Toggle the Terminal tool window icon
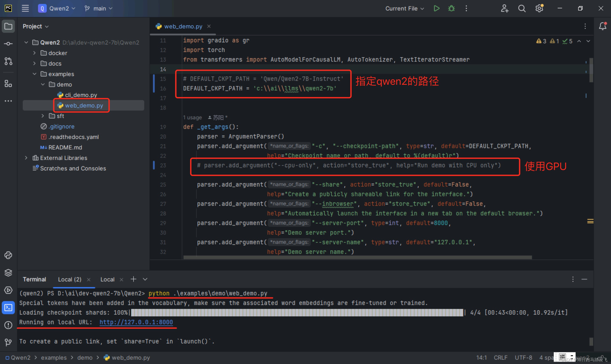This screenshot has height=364, width=611. point(8,308)
